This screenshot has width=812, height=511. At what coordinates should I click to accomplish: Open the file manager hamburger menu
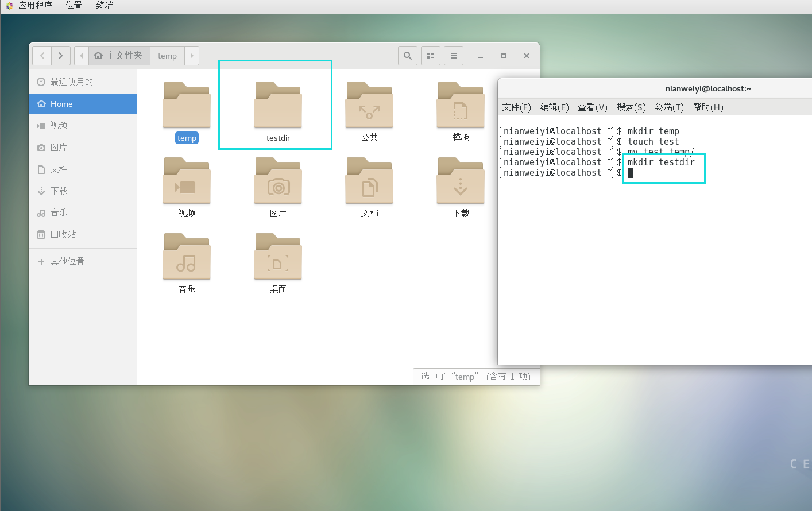point(454,56)
